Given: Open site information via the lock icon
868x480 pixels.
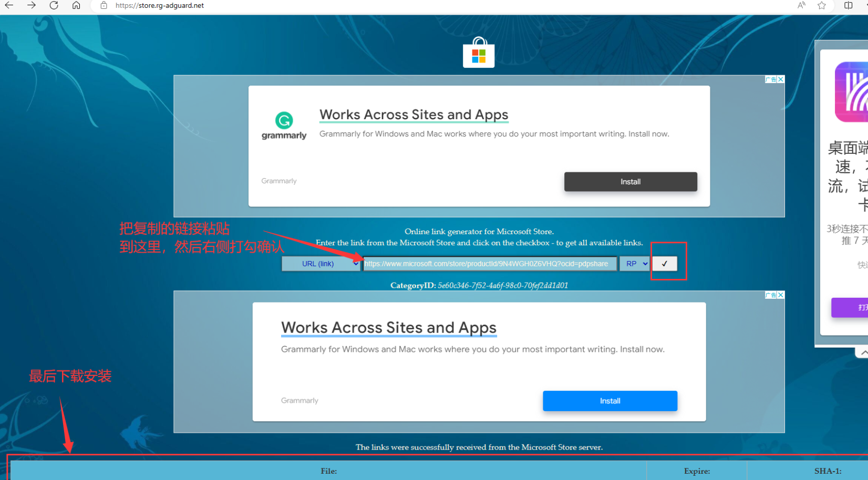Looking at the screenshot, I should (x=103, y=6).
